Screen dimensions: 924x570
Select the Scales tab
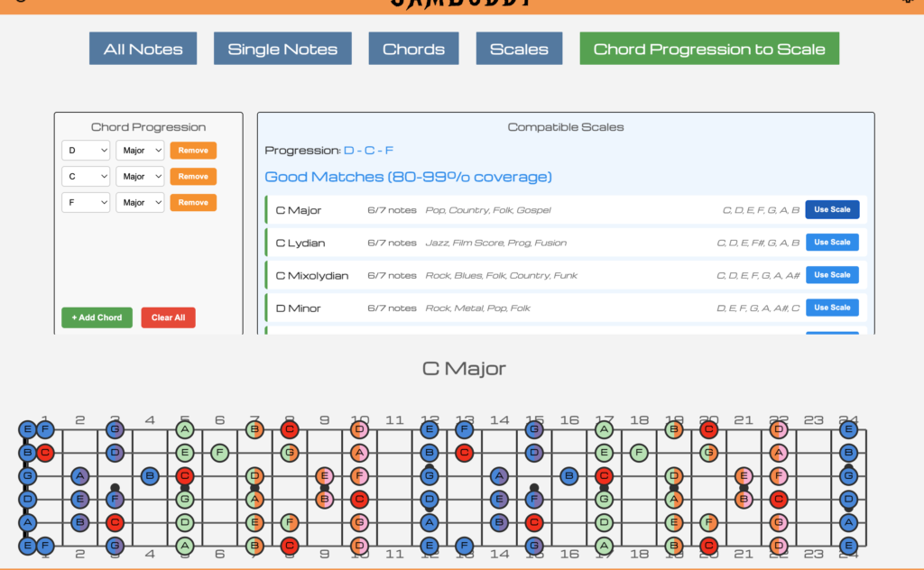pos(519,49)
